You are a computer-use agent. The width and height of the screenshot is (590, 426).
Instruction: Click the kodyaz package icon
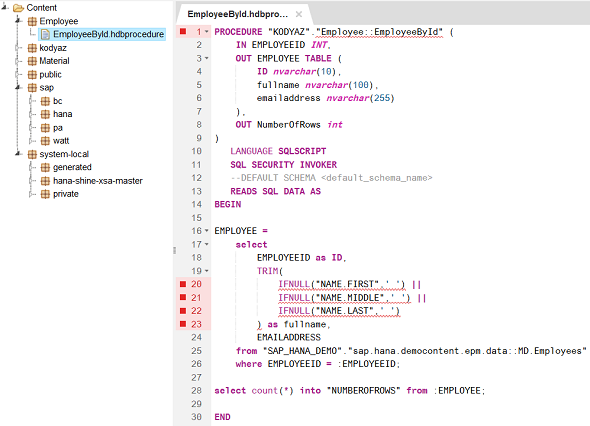(32, 48)
